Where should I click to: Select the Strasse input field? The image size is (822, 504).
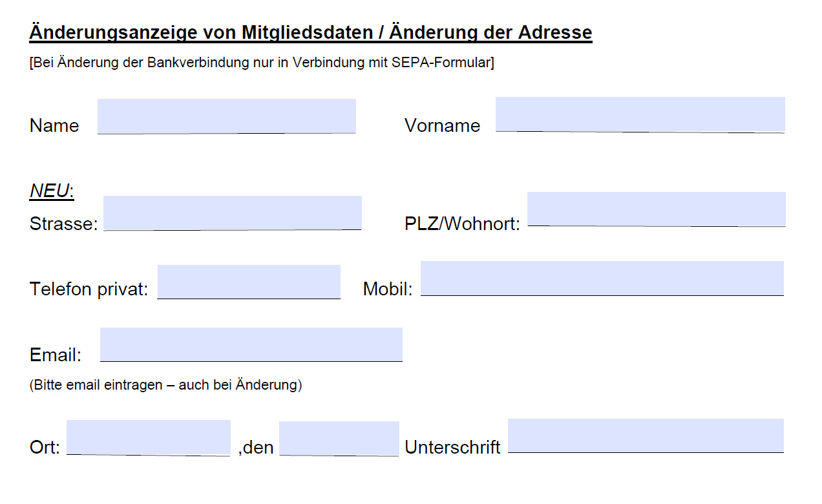coord(233,212)
